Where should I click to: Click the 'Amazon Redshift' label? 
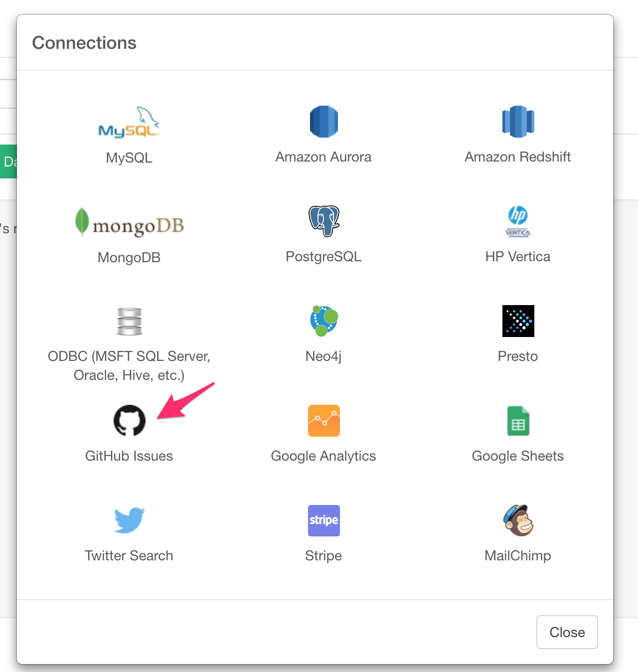point(518,157)
